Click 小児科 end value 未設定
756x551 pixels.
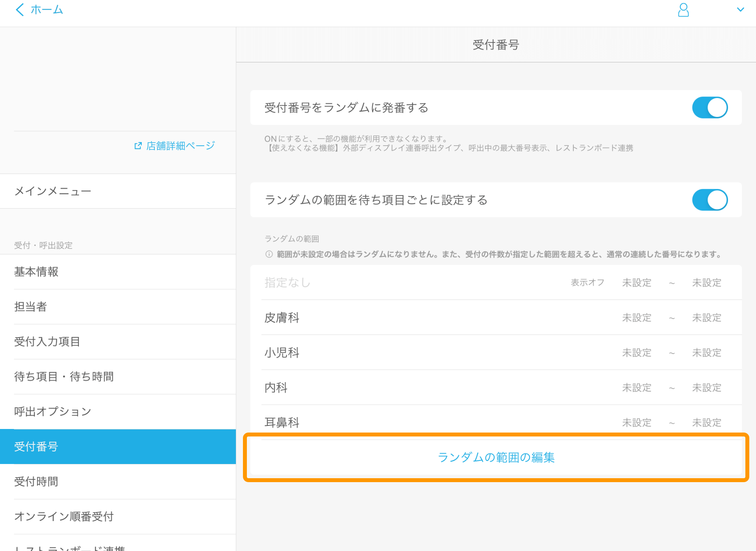(707, 353)
